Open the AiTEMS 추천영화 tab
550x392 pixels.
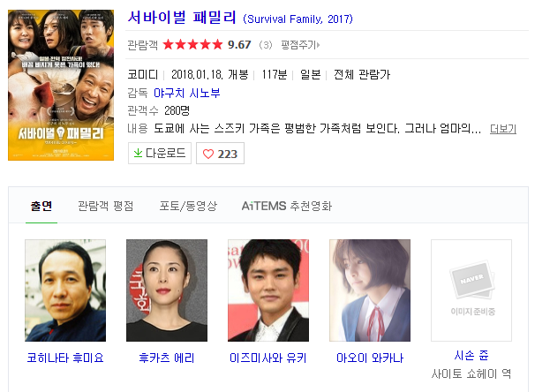[x=287, y=206]
